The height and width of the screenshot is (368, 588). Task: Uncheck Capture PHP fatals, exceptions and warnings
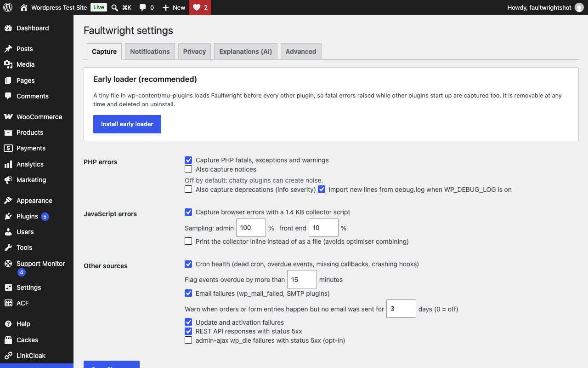point(188,160)
